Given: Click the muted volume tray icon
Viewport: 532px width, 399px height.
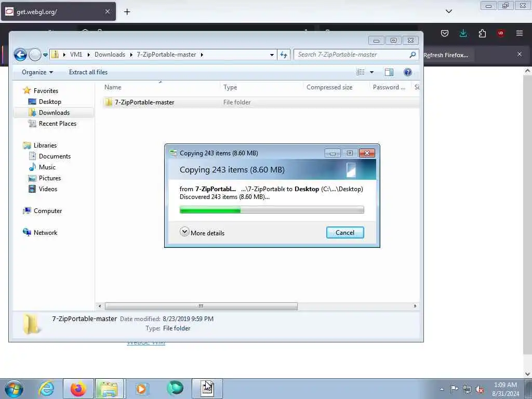Looking at the screenshot, I should (x=480, y=390).
